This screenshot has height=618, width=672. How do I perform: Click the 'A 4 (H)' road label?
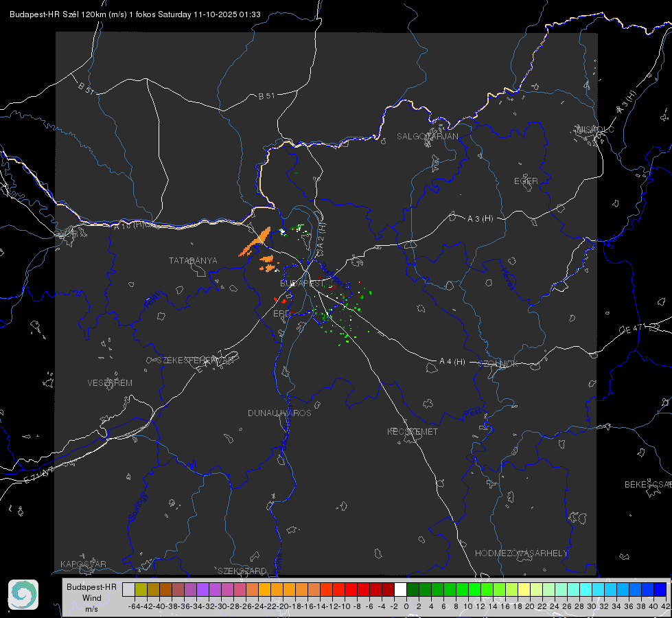pyautogui.click(x=452, y=362)
